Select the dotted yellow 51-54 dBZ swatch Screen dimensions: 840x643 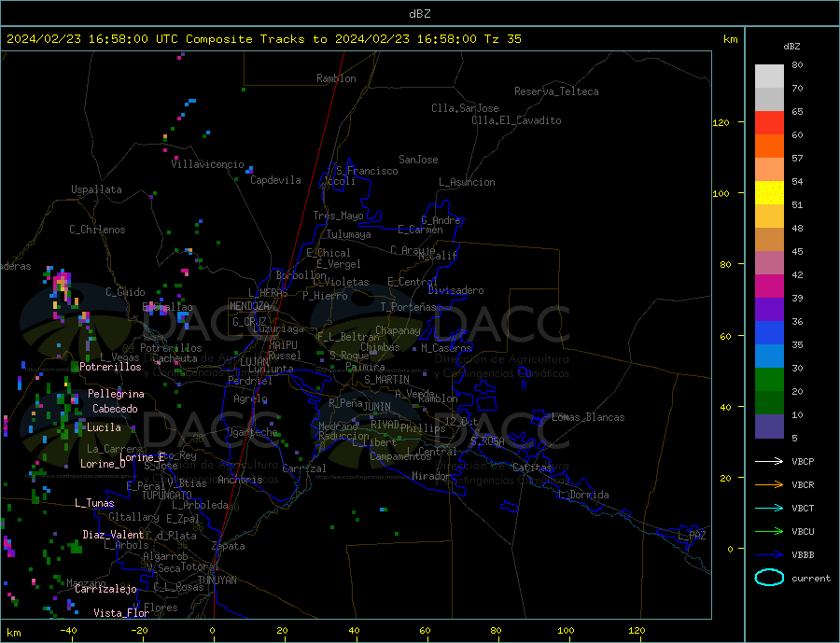click(769, 193)
